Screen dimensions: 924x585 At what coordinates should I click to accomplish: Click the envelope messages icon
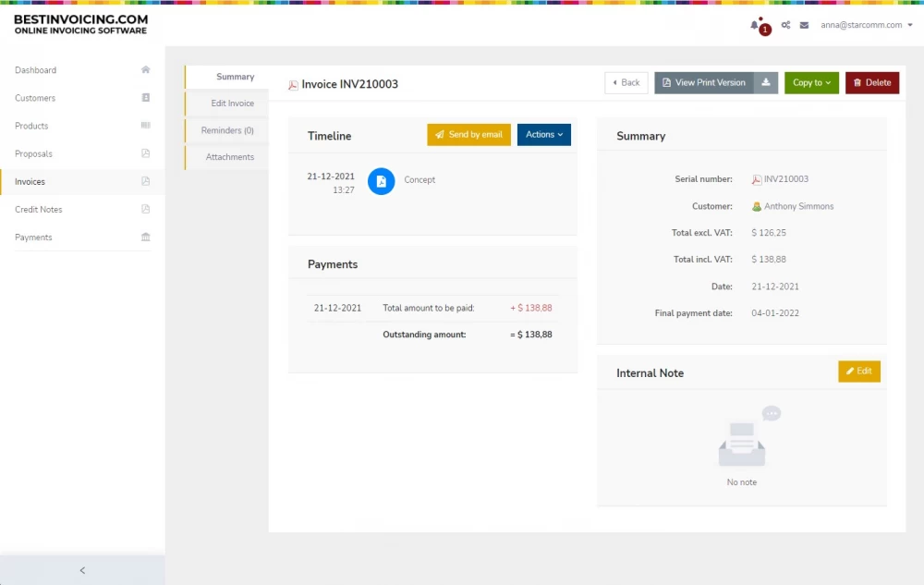804,25
